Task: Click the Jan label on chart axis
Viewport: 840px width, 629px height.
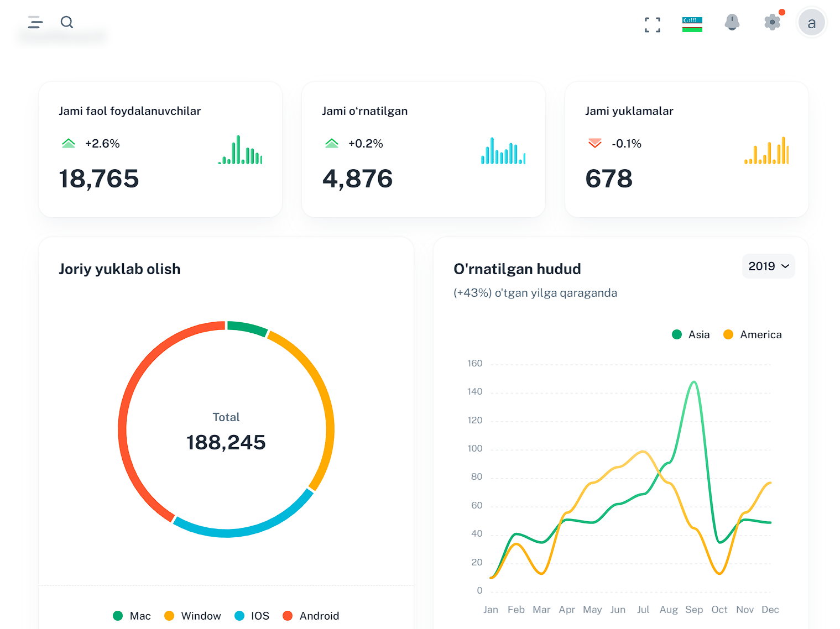Action: (x=491, y=610)
